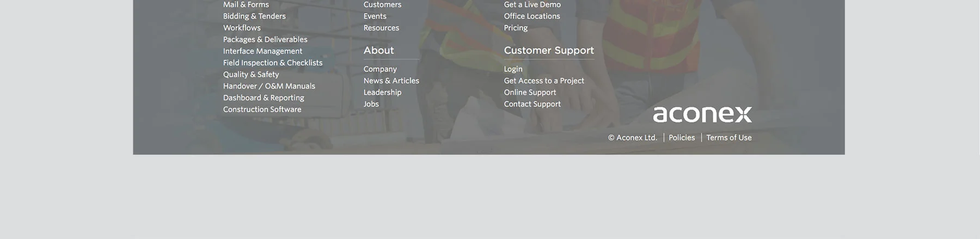Visit the Leadership page
Image resolution: width=980 pixels, height=239 pixels.
(382, 93)
